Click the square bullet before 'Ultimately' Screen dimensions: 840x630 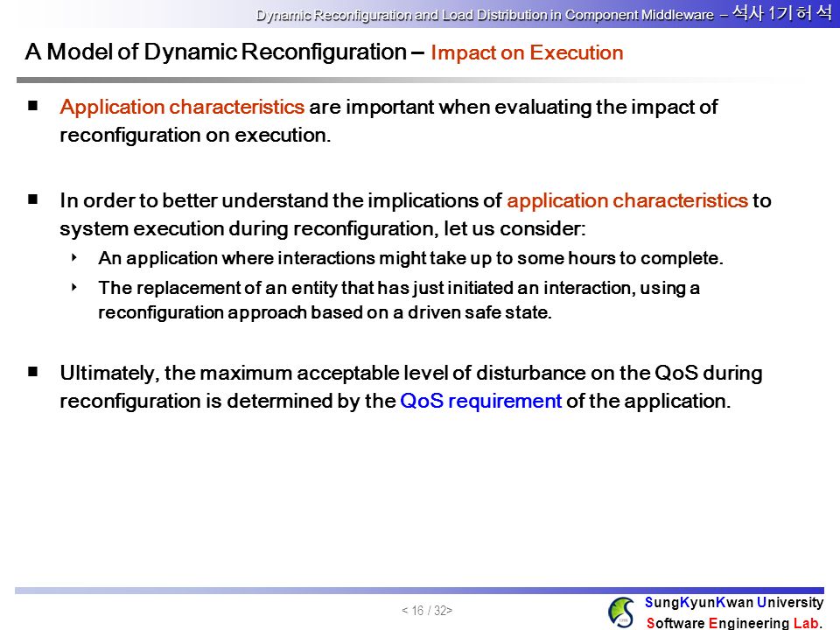coord(33,371)
